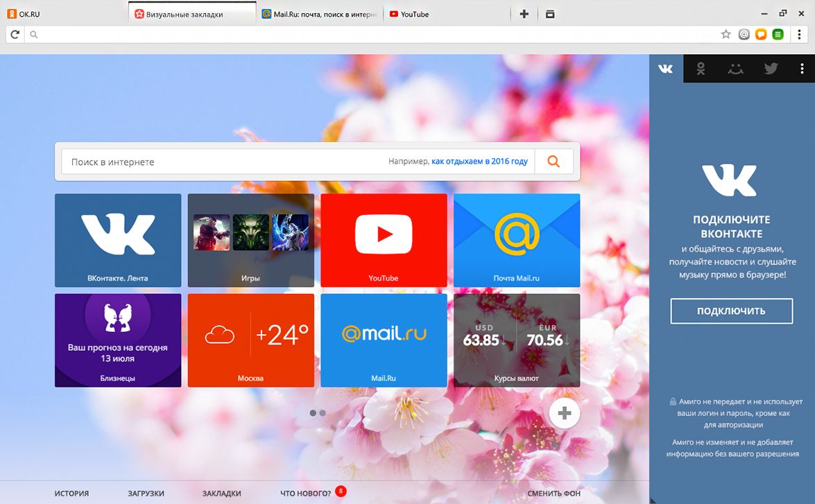Click the large VK logo in sidebar
The image size is (815, 504).
729,180
